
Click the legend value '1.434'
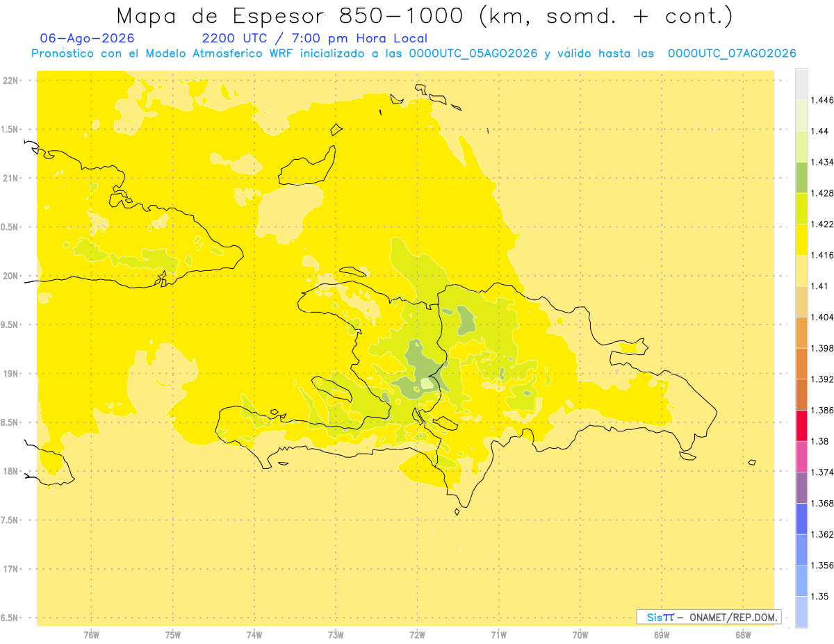(x=822, y=162)
